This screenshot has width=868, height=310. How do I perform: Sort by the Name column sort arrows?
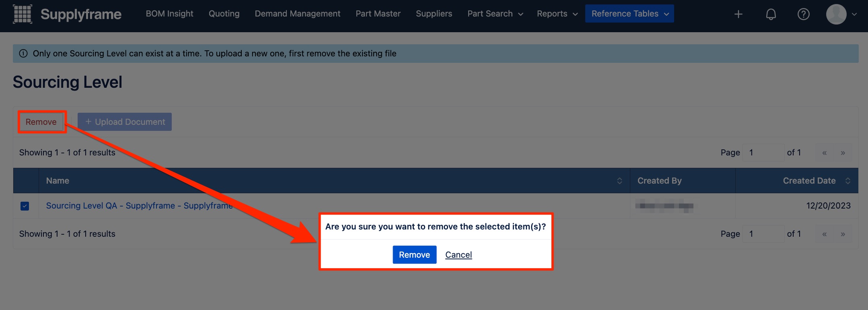(619, 181)
